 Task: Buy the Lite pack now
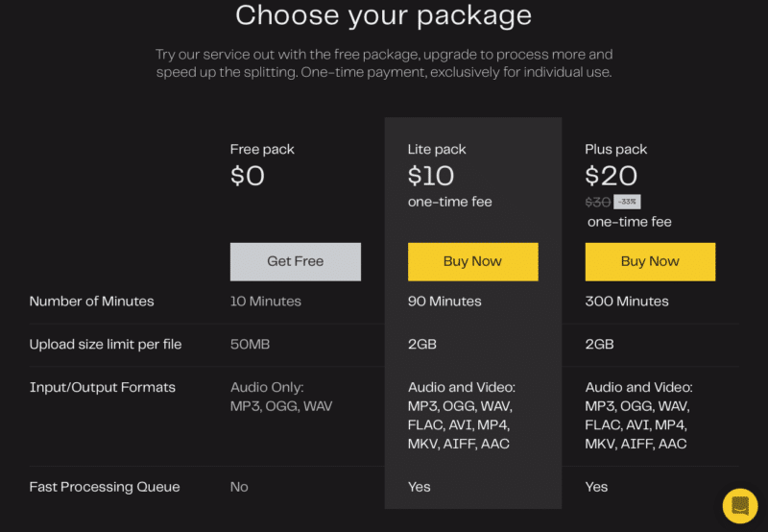(x=472, y=261)
